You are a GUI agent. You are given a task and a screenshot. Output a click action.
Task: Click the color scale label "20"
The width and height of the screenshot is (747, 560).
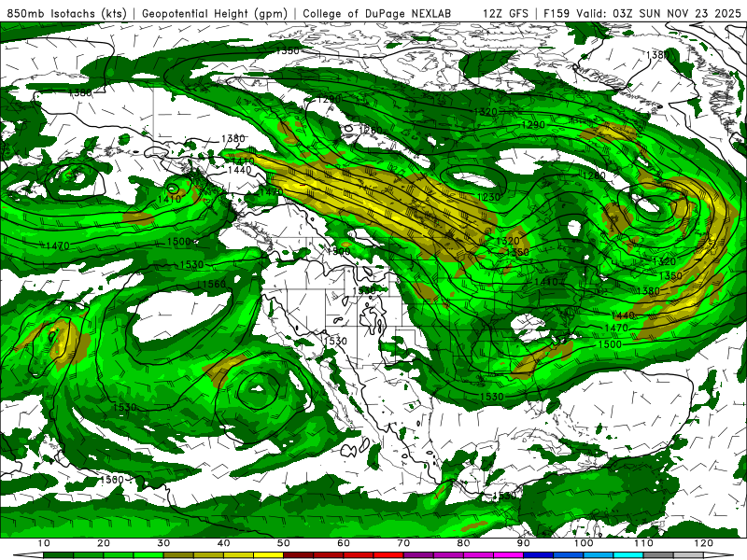[x=104, y=543]
